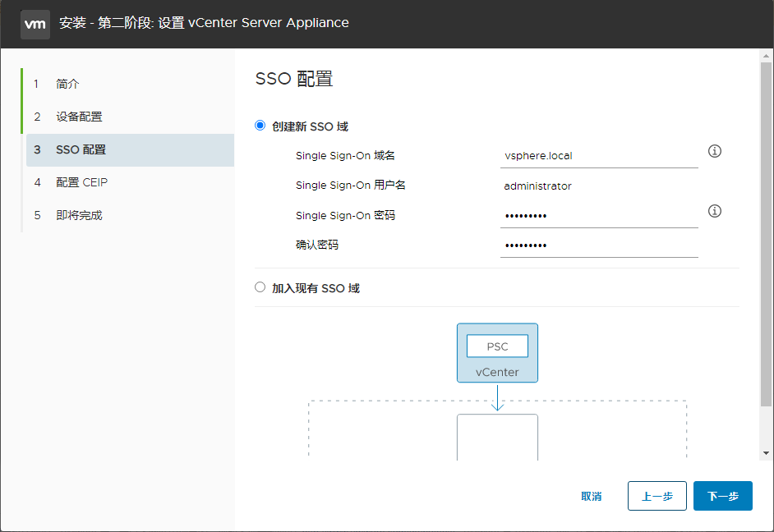The width and height of the screenshot is (774, 532).
Task: Click the Single Sign-On 用户名 label
Action: click(351, 186)
